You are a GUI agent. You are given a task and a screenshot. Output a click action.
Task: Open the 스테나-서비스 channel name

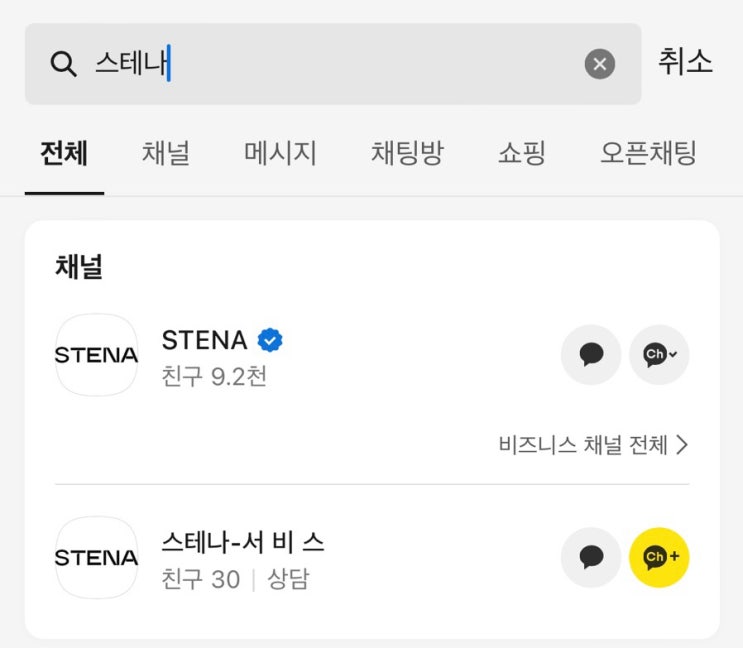pos(243,543)
